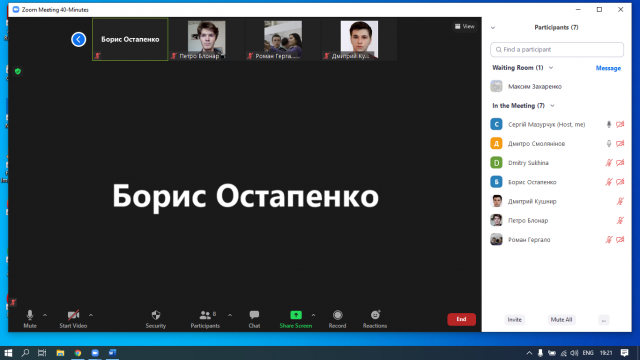Open File Explorer from the taskbar
This screenshot has height=360, width=640.
click(60, 353)
